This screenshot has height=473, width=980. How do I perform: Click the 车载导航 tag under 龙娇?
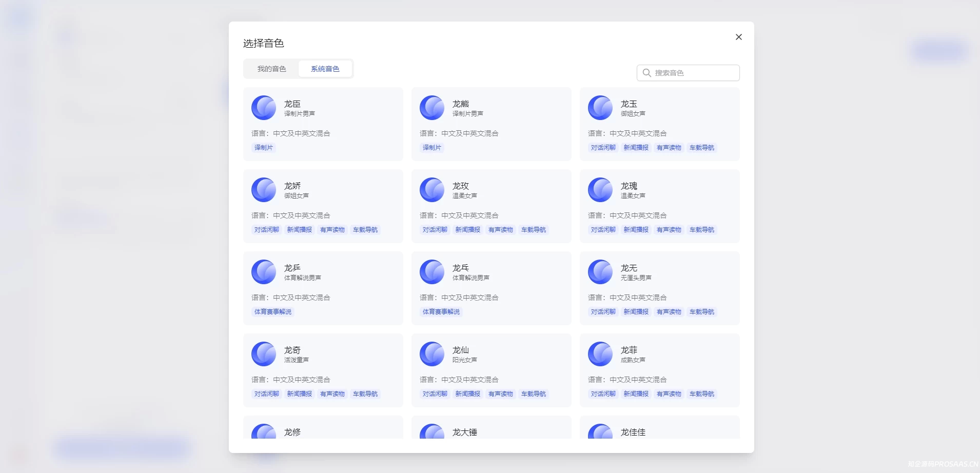(365, 229)
